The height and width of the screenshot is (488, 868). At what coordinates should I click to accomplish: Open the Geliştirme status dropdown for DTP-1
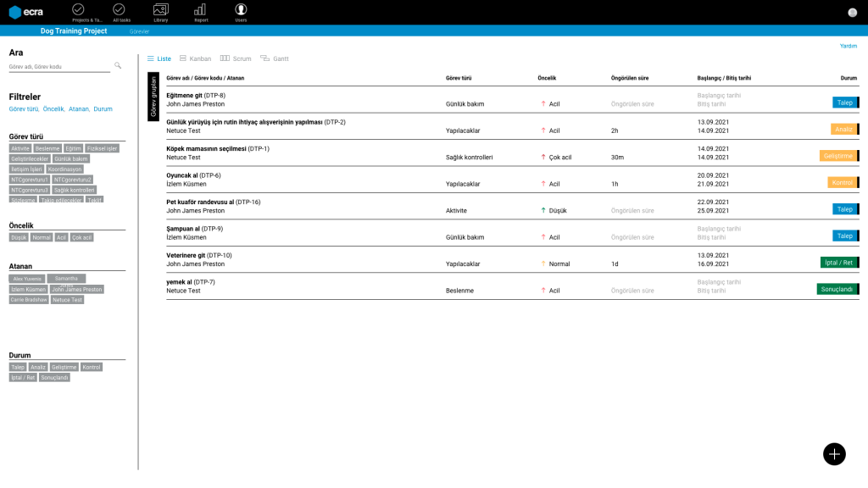[x=838, y=156]
